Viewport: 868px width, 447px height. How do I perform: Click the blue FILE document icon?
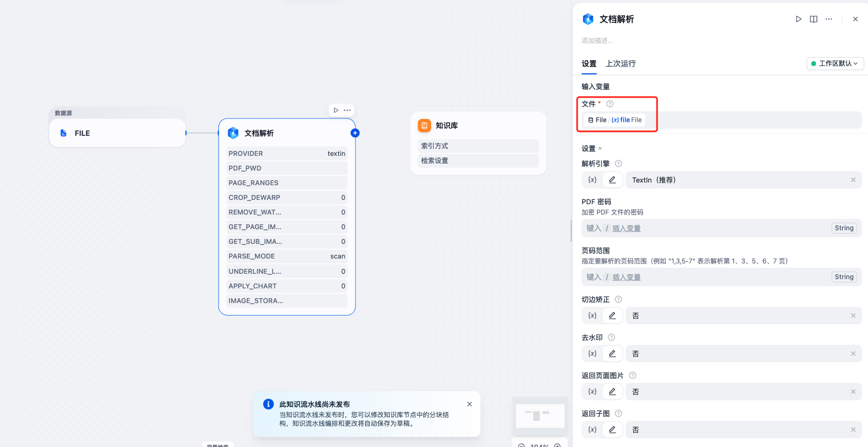[x=64, y=133]
